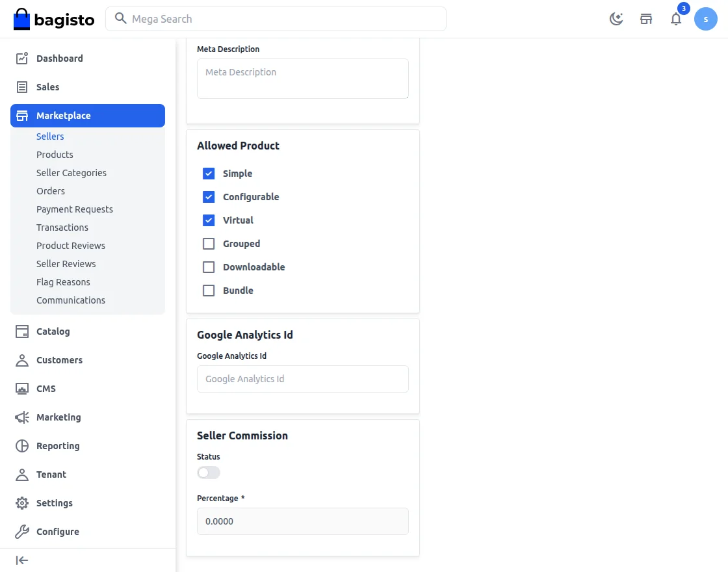Viewport: 728px width, 572px height.
Task: Go to Settings gear in sidebar
Action: tap(54, 503)
